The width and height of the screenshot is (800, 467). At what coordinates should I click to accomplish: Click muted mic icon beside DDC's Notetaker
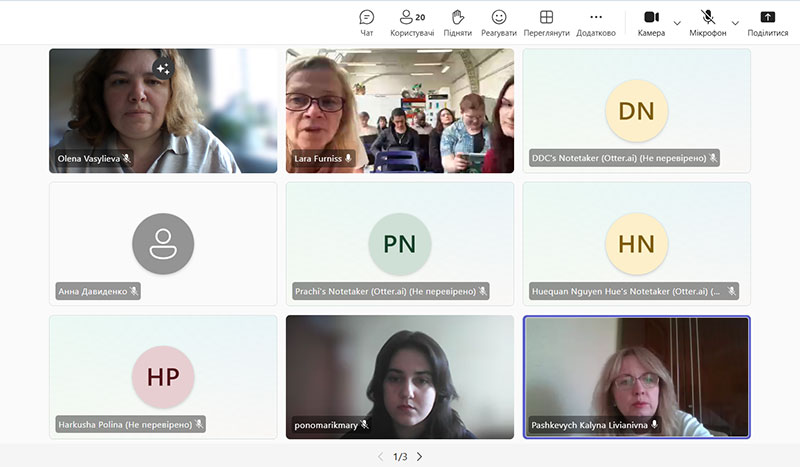[x=713, y=158]
